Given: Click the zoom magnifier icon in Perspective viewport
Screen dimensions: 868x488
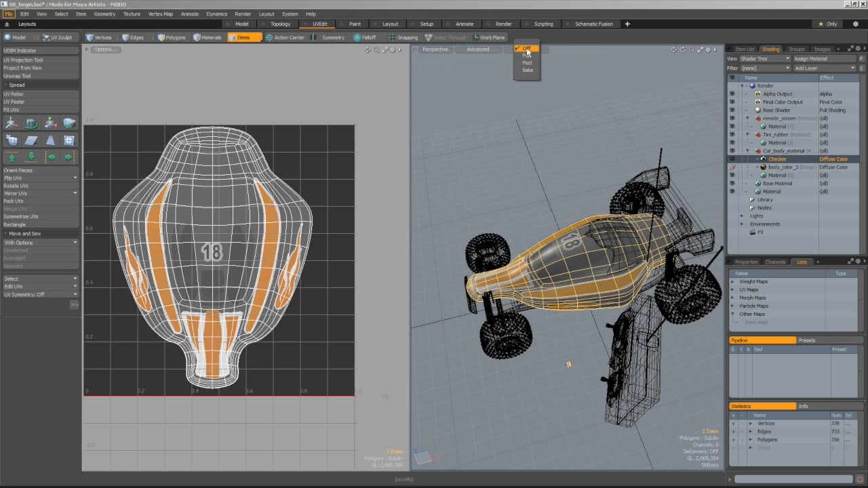Looking at the screenshot, I should tap(692, 49).
